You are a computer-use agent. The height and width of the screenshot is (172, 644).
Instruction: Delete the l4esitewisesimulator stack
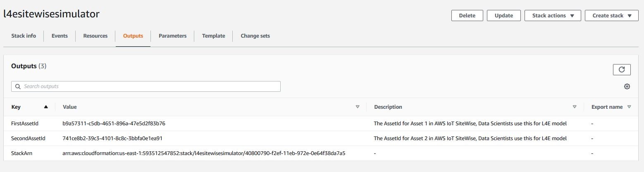click(x=467, y=16)
